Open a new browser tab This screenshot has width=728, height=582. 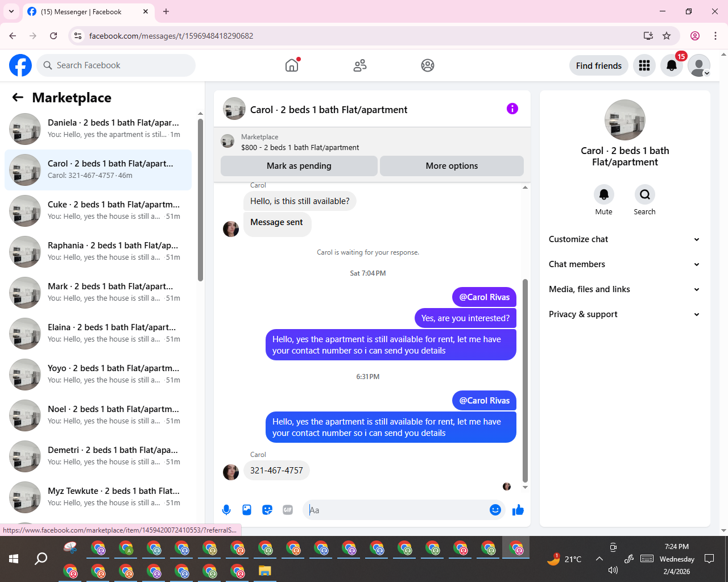click(x=166, y=11)
